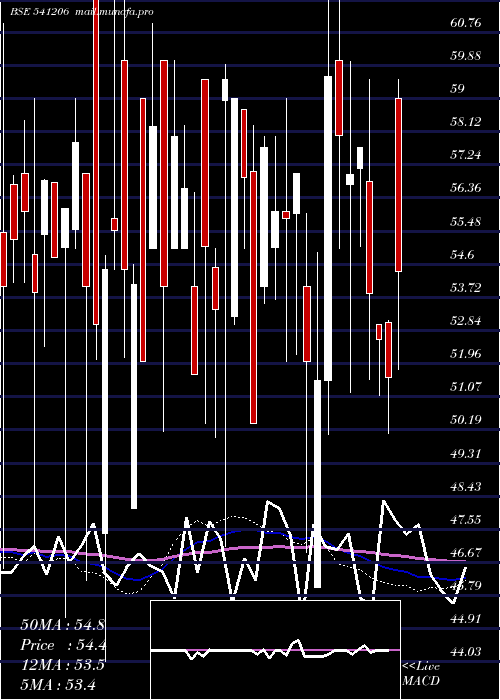Select the 58.12 price level label
This screenshot has height=700, width=500.
[x=466, y=122]
